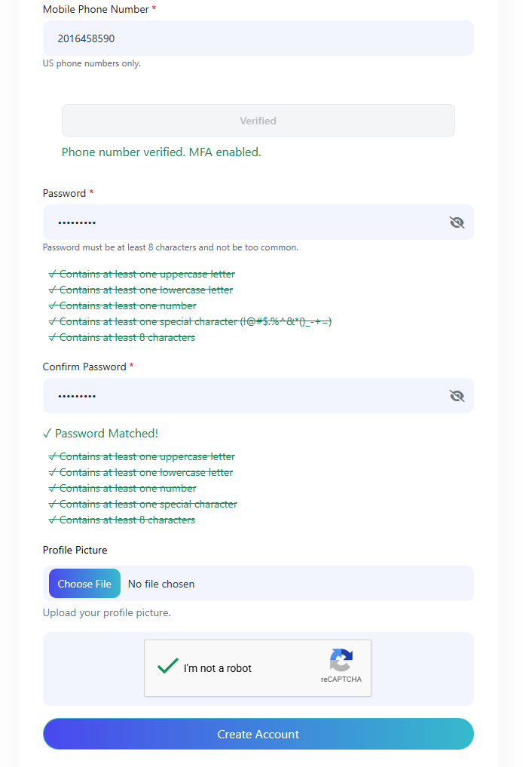Click the 'Upload your profile picture.' hint
This screenshot has width=532, height=767.
[106, 613]
